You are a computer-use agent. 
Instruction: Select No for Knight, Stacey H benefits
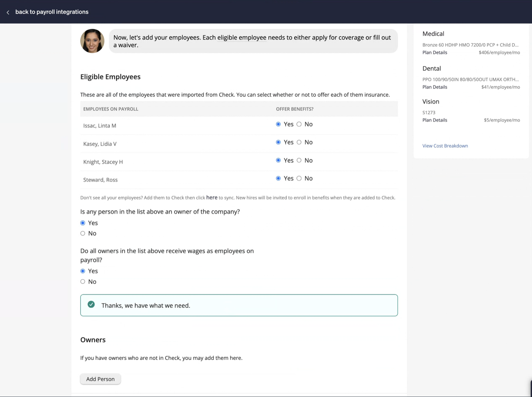pyautogui.click(x=299, y=160)
